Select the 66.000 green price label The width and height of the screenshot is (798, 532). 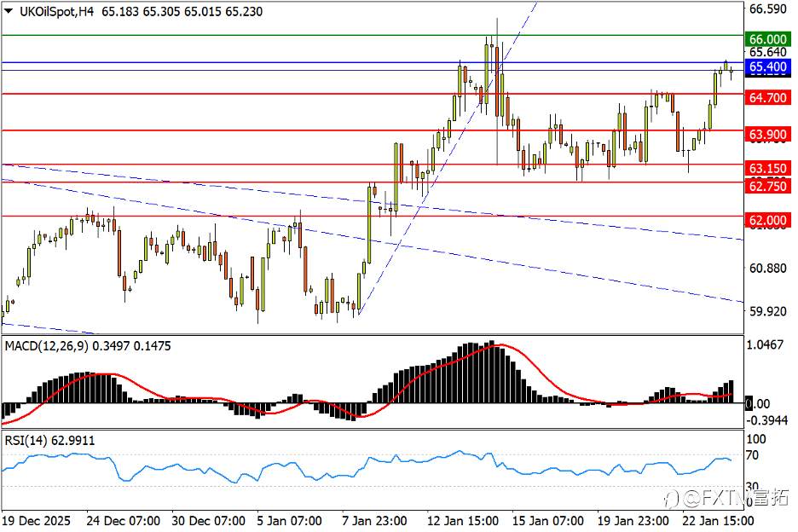coord(768,39)
